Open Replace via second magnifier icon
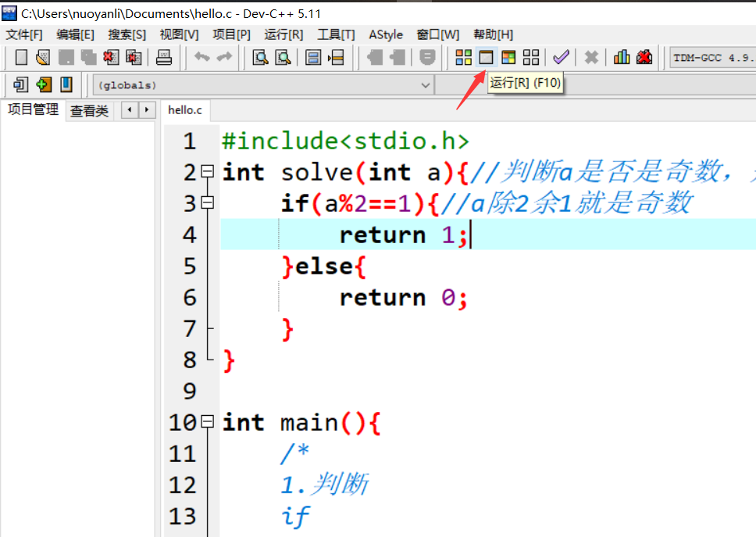Screen dimensions: 756x537 (283, 57)
